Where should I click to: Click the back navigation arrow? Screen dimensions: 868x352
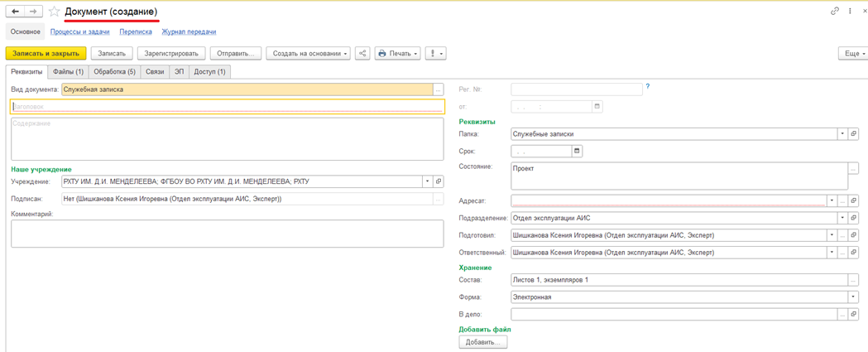coord(15,12)
